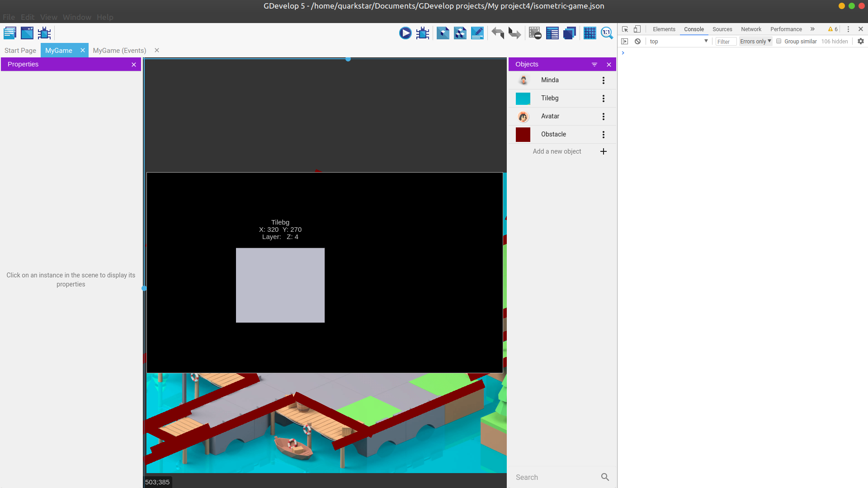The width and height of the screenshot is (868, 488).
Task: Close the Objects panel
Action: click(609, 65)
